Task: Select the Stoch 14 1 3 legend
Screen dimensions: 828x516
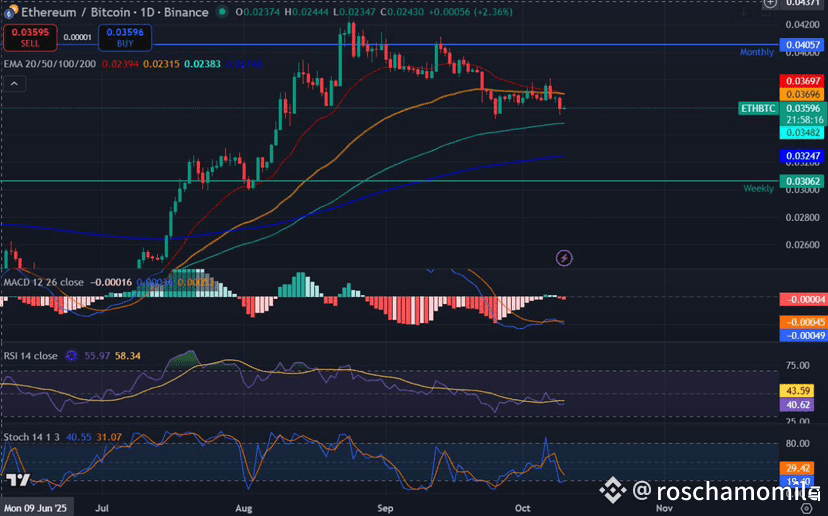Action: tap(31, 437)
